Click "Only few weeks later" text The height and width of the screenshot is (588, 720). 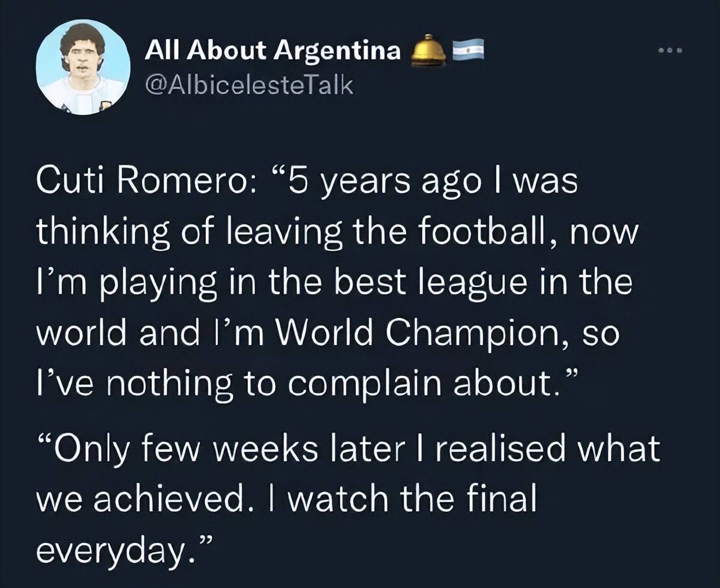pyautogui.click(x=214, y=450)
